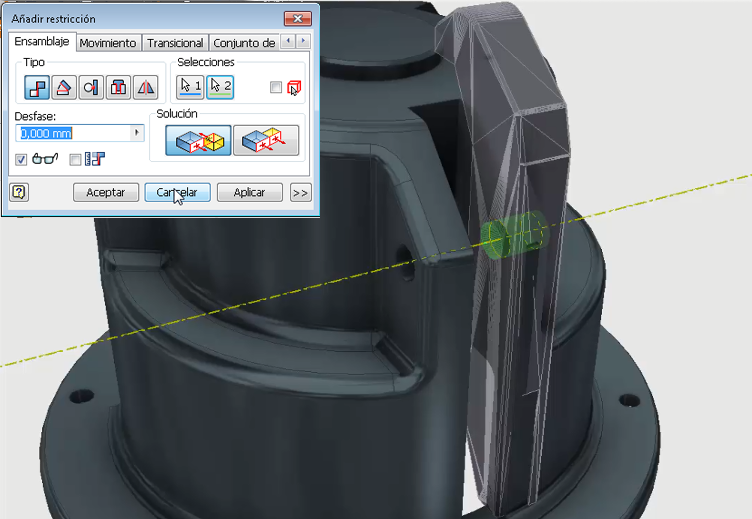
Task: Switch to the Movimiento tab
Action: [108, 43]
